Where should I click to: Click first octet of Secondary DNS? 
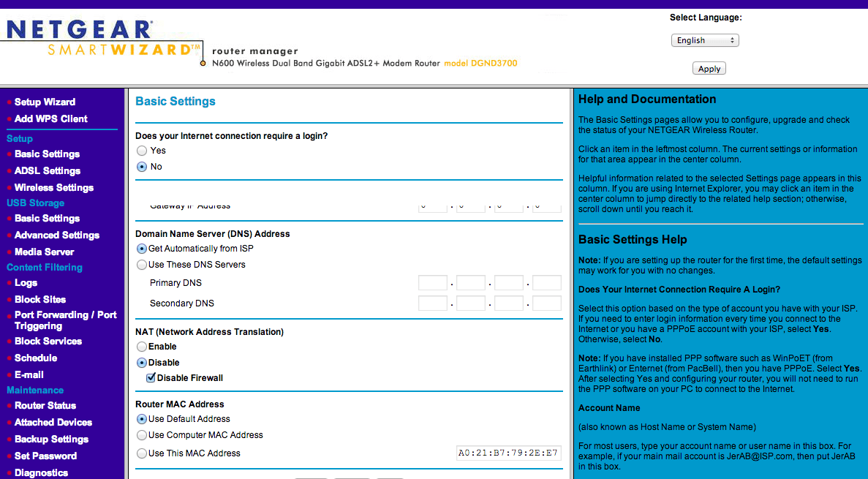click(433, 303)
